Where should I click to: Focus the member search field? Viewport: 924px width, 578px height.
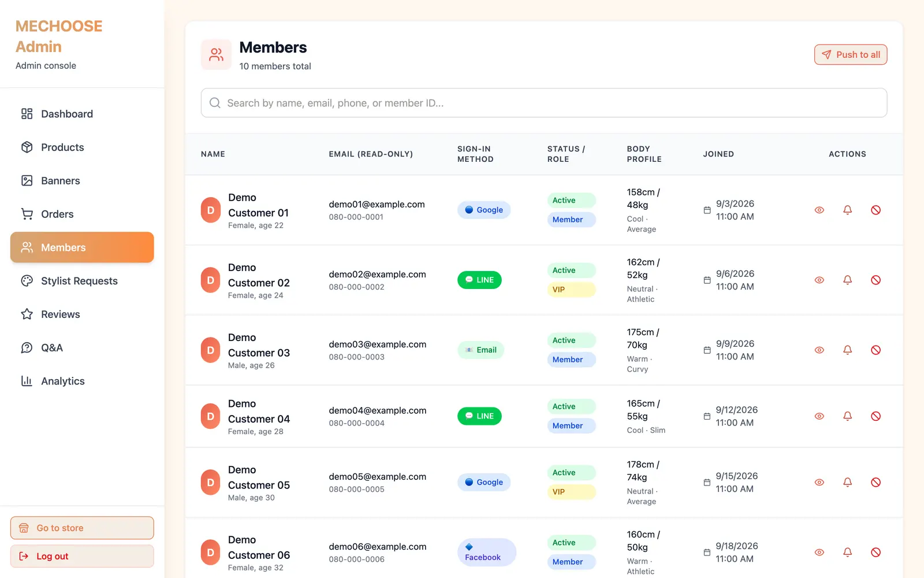[544, 103]
